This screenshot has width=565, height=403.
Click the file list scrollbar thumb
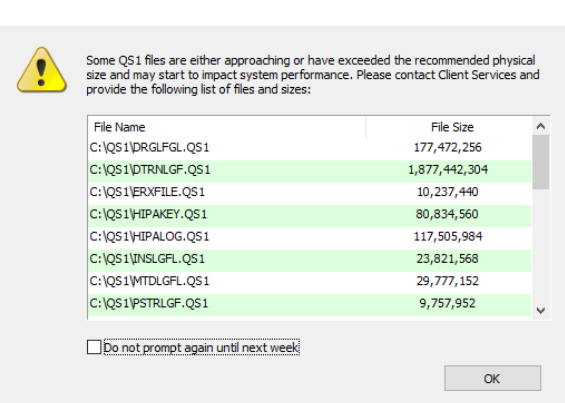540,162
